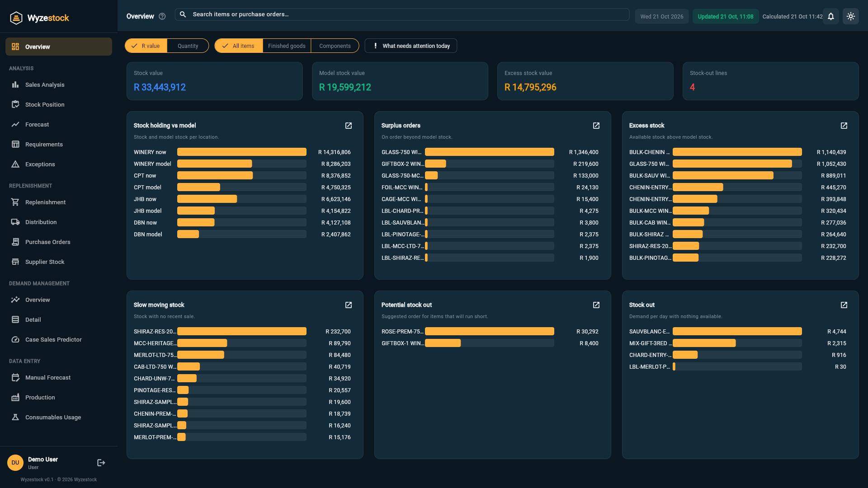Click the ROSE-PREM-75 potential stock out row
Image resolution: width=868 pixels, height=488 pixels.
pos(490,331)
